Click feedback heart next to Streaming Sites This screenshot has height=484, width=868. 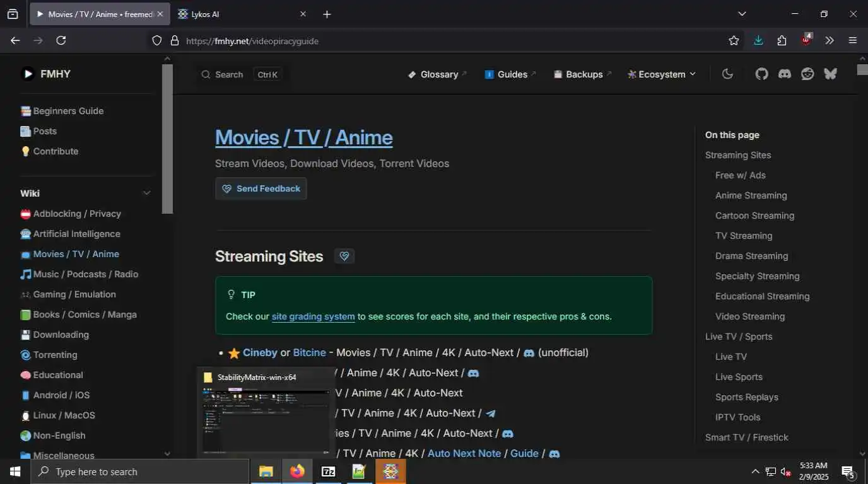click(344, 256)
